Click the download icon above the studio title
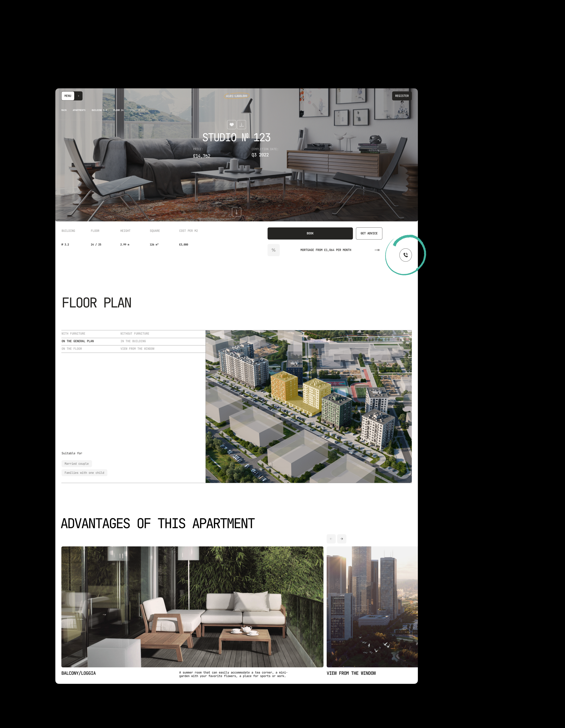This screenshot has width=565, height=728. tap(242, 125)
